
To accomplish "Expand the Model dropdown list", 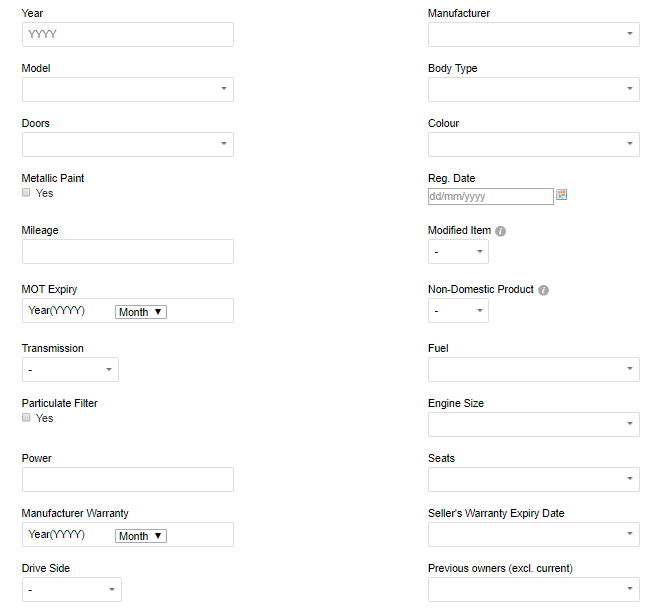I will [x=128, y=89].
